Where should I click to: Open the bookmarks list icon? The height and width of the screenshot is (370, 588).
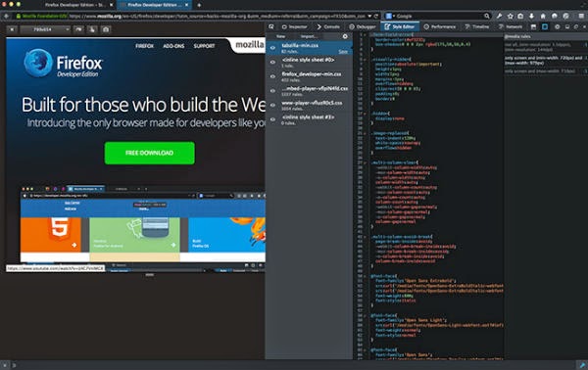click(520, 16)
